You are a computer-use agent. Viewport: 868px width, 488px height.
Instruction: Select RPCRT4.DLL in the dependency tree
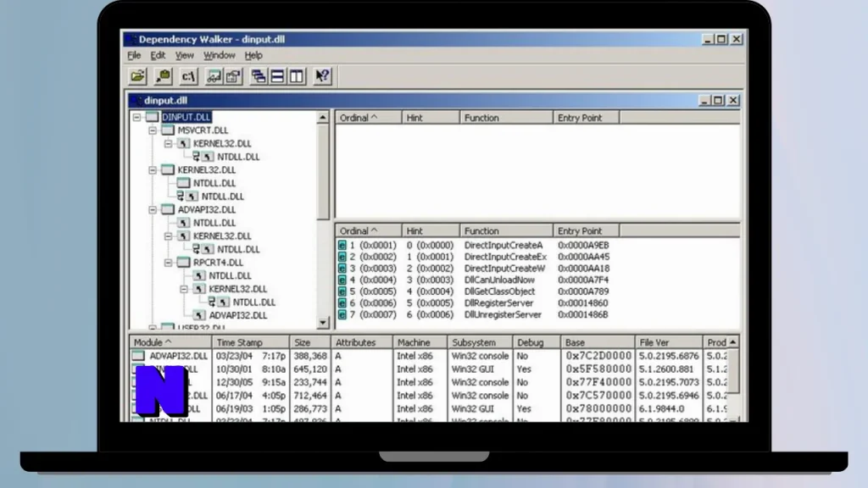(x=218, y=263)
